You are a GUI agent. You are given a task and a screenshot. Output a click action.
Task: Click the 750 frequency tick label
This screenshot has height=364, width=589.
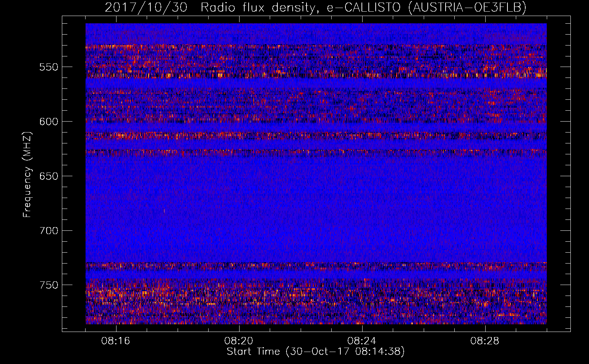(x=49, y=285)
